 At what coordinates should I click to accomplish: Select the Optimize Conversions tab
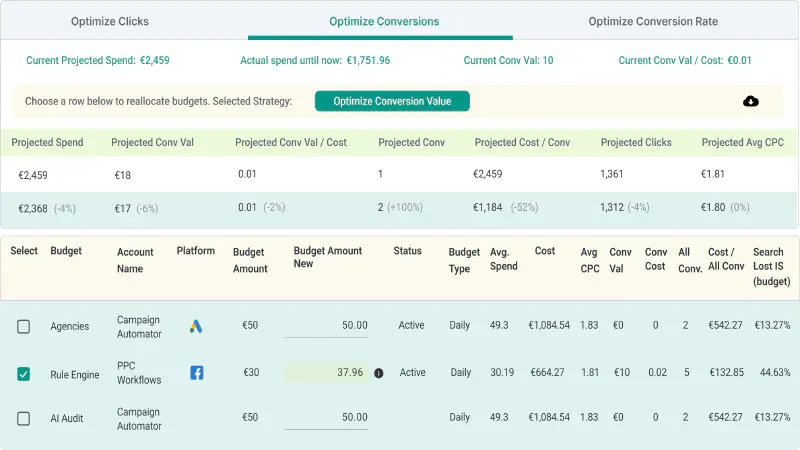click(x=384, y=21)
